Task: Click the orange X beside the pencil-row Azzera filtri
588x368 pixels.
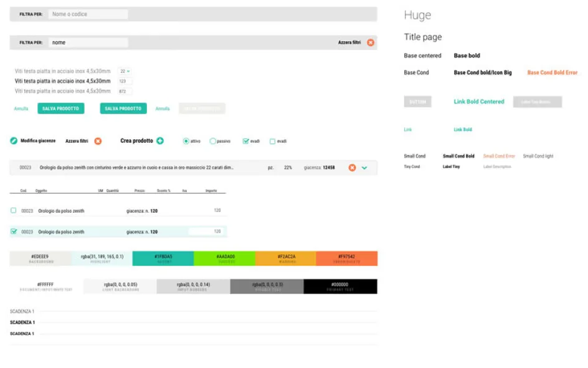Action: [98, 141]
